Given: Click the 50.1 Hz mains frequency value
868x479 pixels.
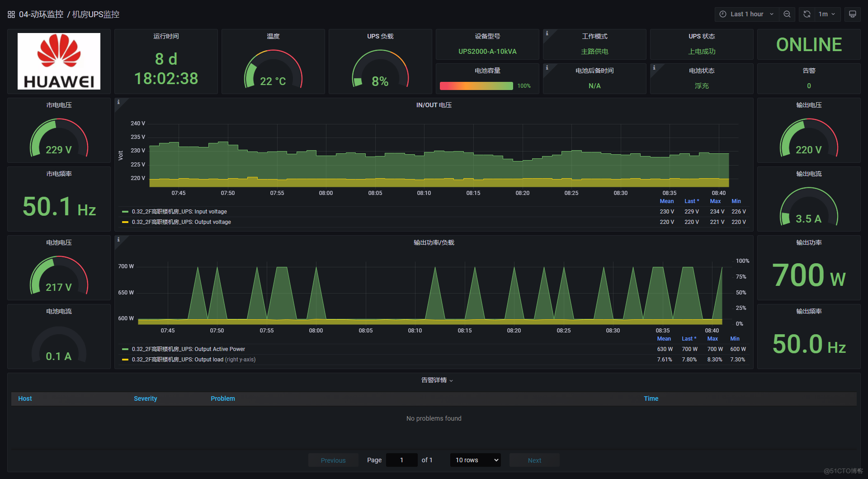Looking at the screenshot, I should point(59,206).
